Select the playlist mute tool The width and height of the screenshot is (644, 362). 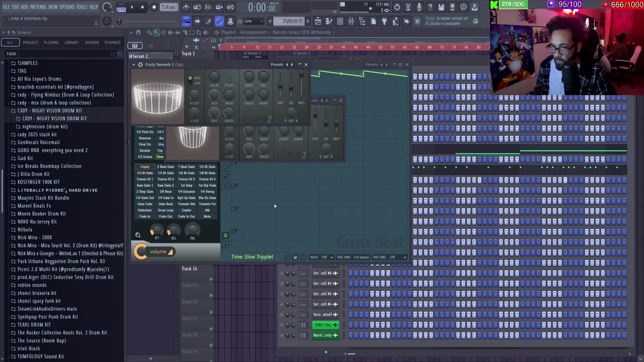[170, 33]
